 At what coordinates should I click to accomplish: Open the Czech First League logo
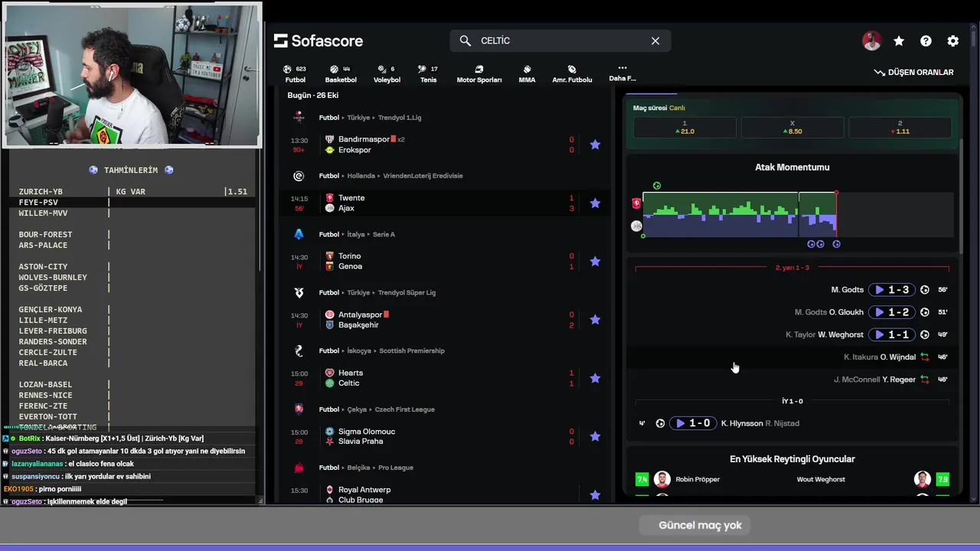click(x=299, y=409)
